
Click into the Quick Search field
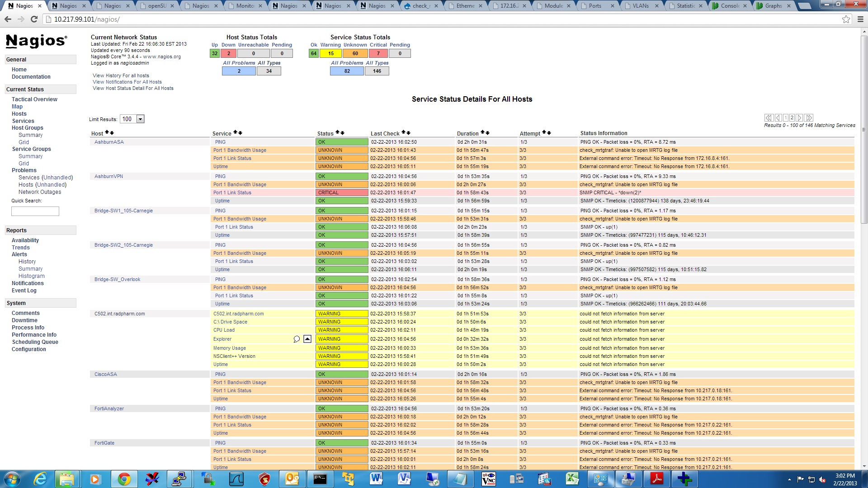coord(35,211)
